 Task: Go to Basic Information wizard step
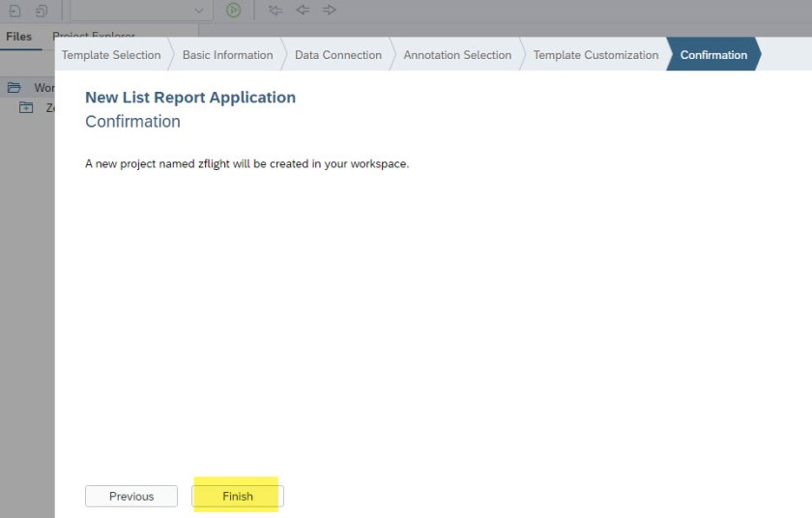227,55
